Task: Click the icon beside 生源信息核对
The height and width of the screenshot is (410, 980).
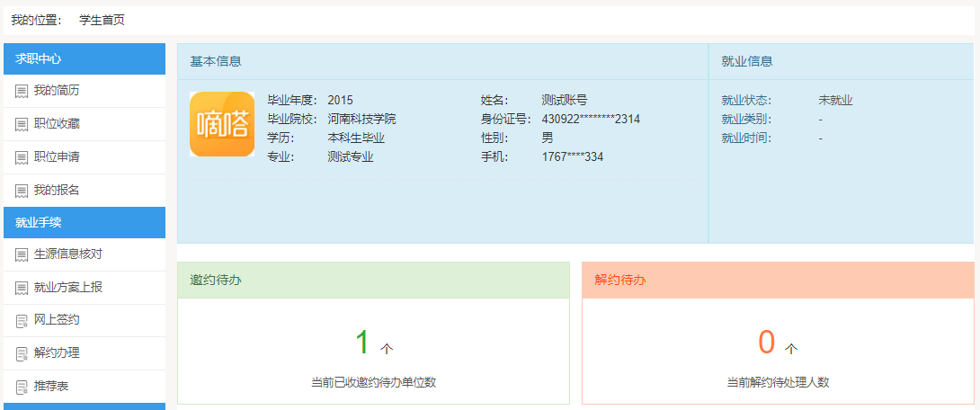Action: pos(22,255)
